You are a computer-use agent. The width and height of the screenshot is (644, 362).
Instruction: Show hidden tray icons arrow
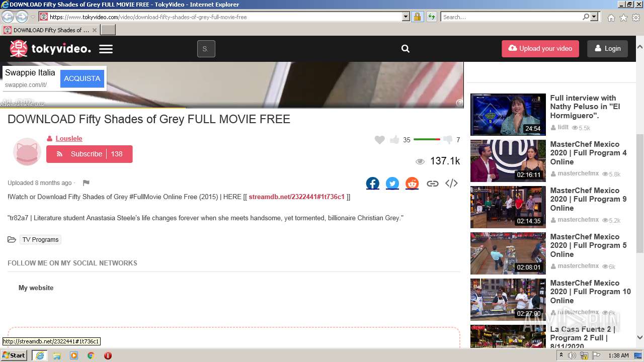pyautogui.click(x=561, y=355)
